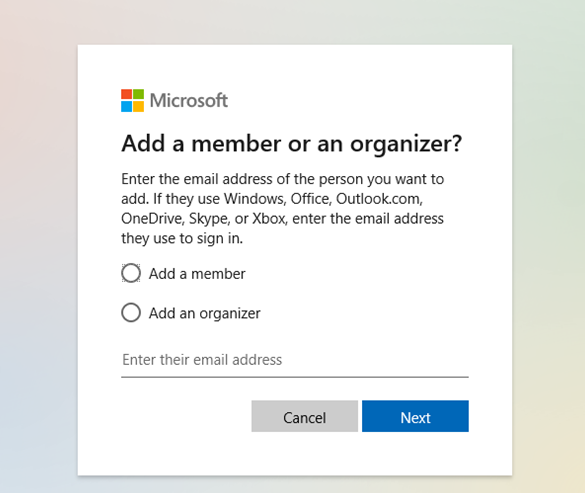Click the text "OneDrive, Skype, or Xbox"
Viewport: 585px width, 493px height.
[x=204, y=219]
